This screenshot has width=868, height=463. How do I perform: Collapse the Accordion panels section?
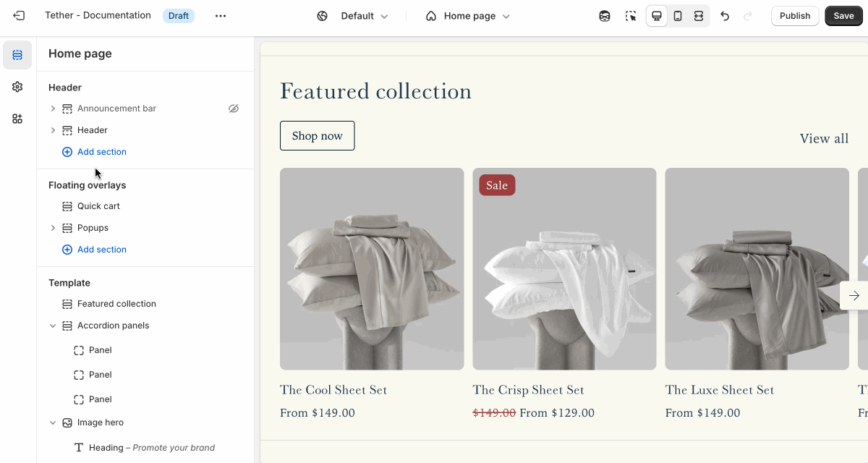click(53, 326)
